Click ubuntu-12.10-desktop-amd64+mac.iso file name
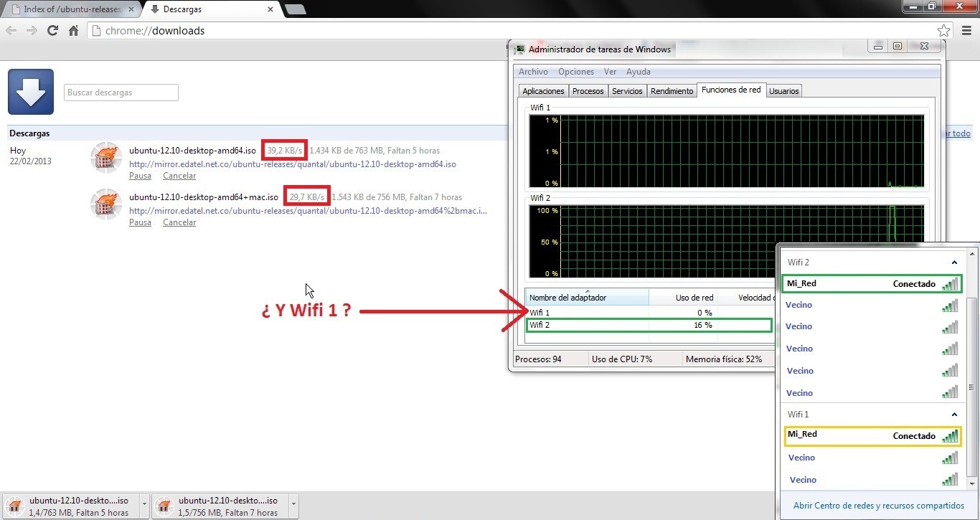 [204, 197]
